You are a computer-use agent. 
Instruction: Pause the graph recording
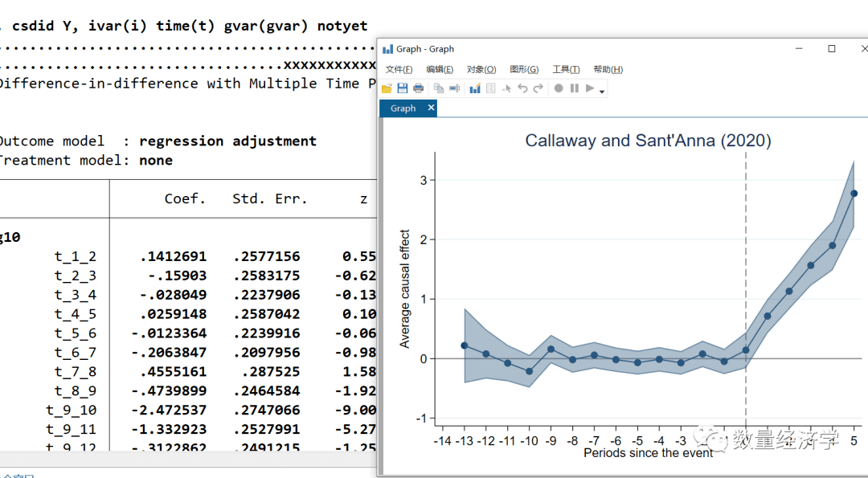(574, 88)
